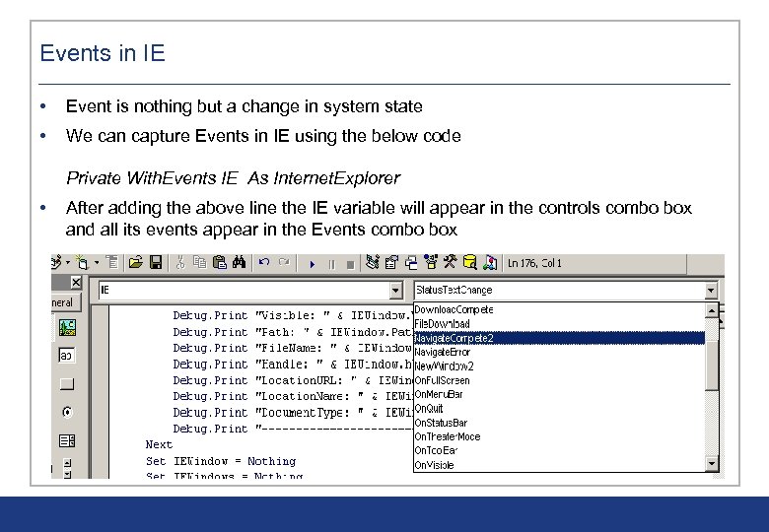Viewport: 769px width, 532px height.
Task: Click the Undo arrow icon
Action: pos(264,263)
